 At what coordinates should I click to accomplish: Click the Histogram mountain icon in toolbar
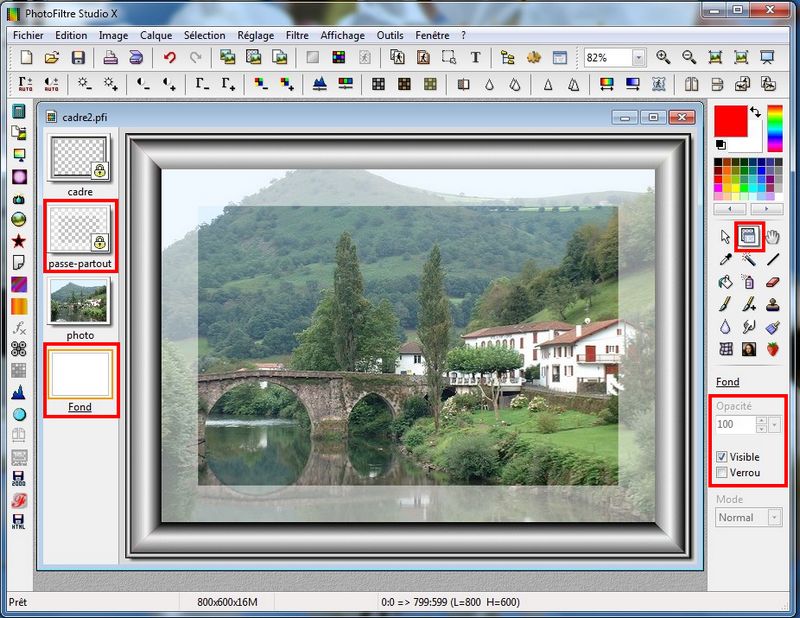tap(319, 84)
